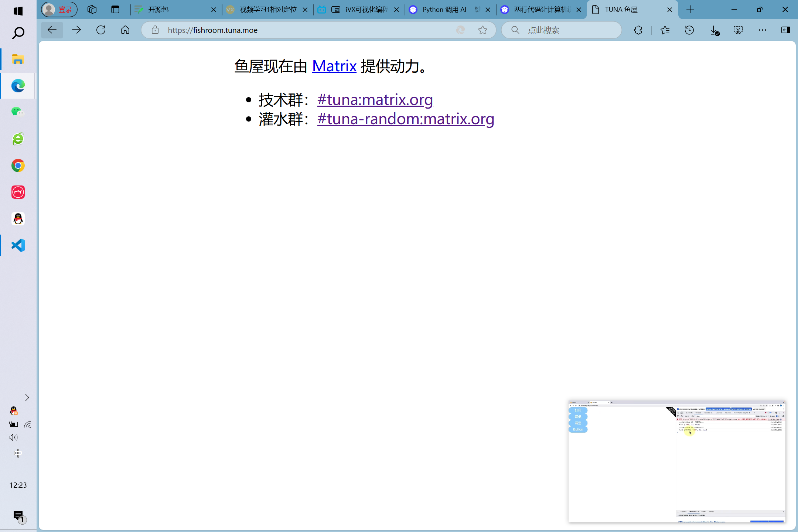This screenshot has width=798, height=532.
Task: Switch to the 两行代码让计算机 tab
Action: [541, 10]
